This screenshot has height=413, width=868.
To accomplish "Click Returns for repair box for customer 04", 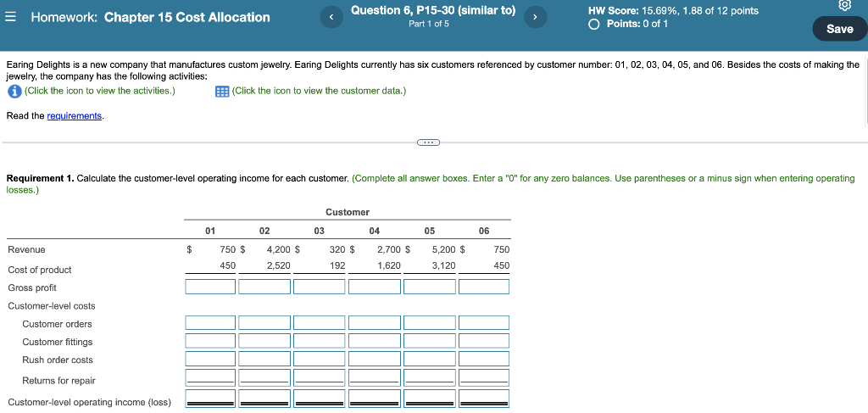I will pos(374,378).
